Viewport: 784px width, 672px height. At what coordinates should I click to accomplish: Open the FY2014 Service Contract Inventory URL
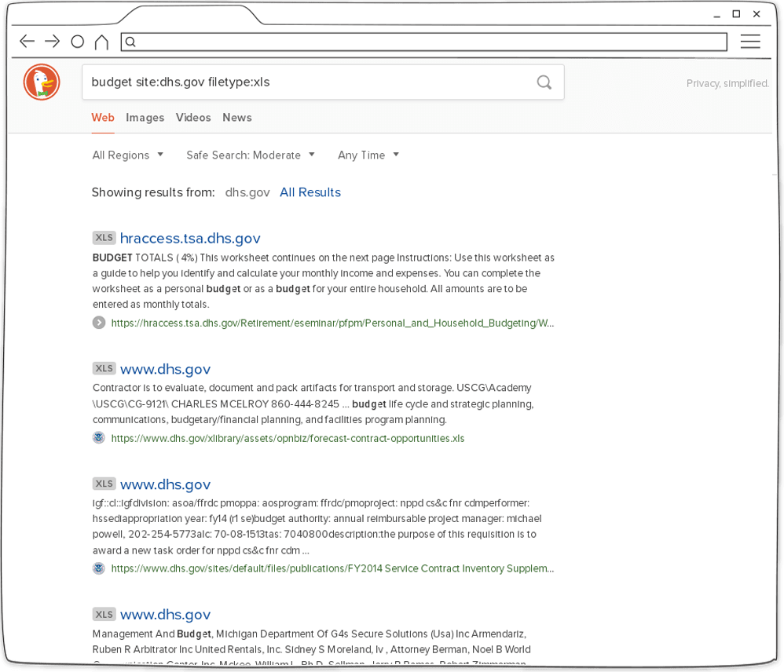point(332,568)
